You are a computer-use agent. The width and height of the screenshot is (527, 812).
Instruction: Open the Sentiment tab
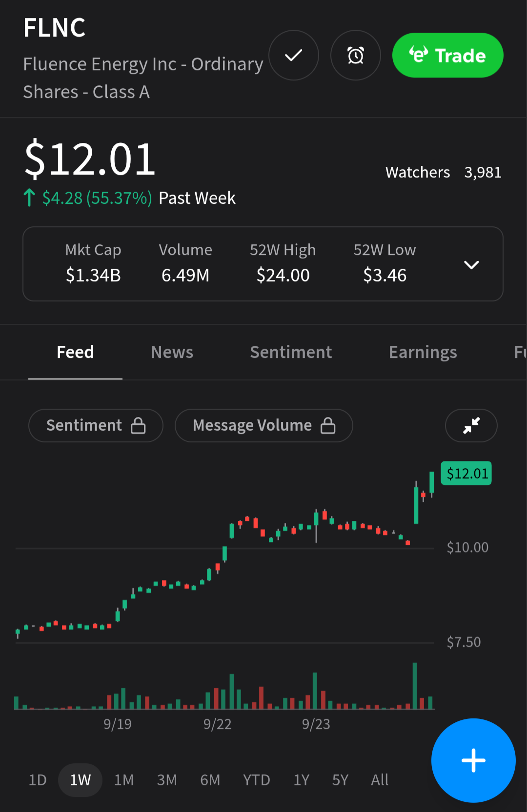coord(291,352)
